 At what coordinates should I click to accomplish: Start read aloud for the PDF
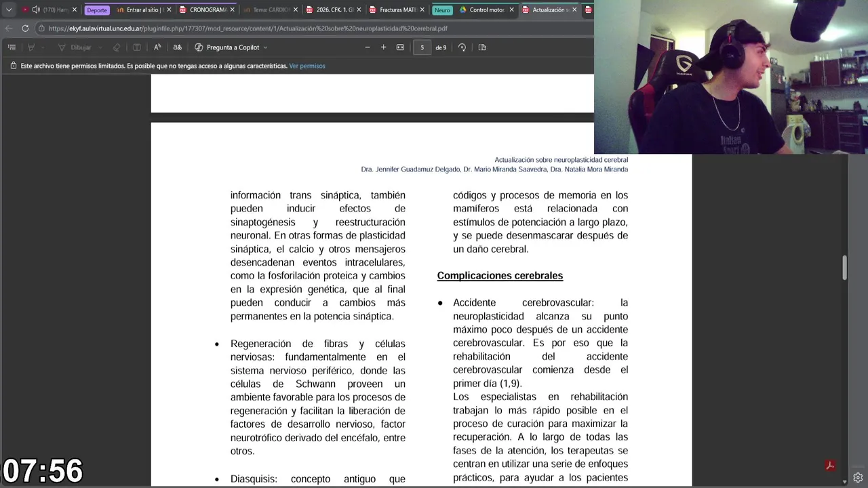coord(157,47)
